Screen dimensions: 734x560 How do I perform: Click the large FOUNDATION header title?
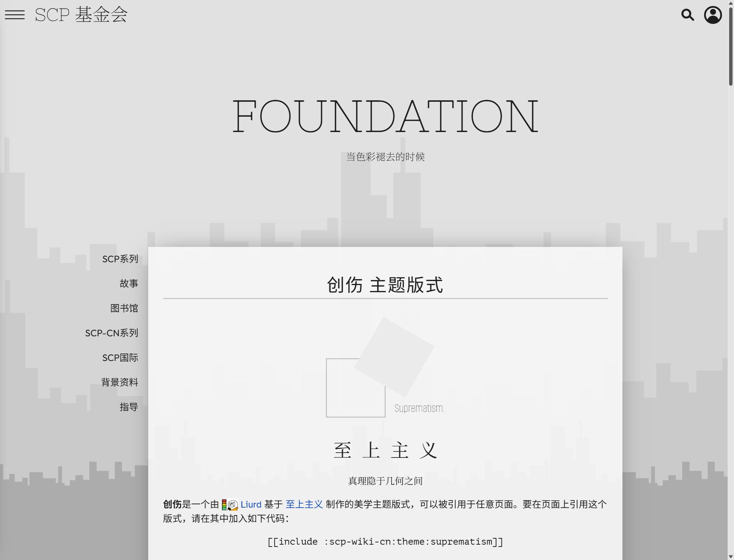tap(385, 116)
